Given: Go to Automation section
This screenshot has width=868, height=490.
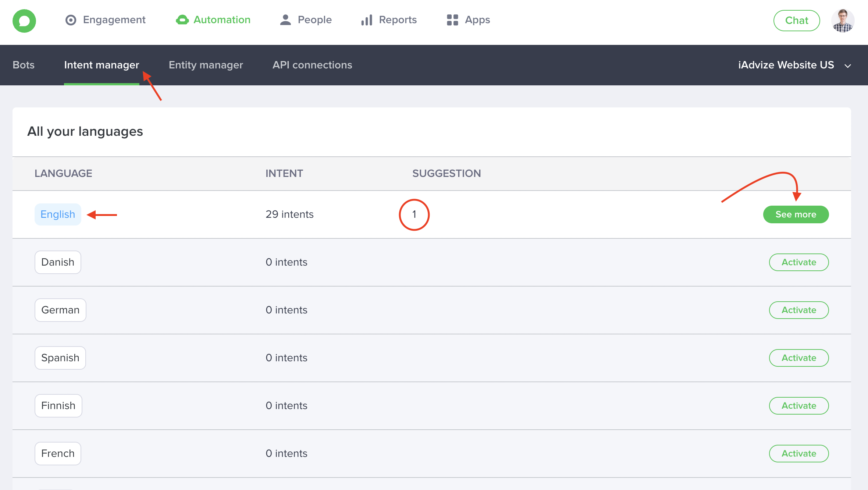Looking at the screenshot, I should [x=213, y=20].
